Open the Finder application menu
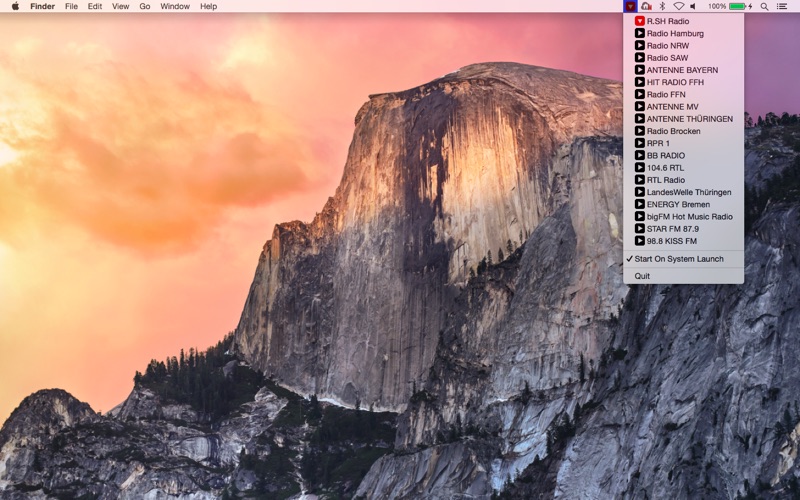Screen dimensions: 800x500 pyautogui.click(x=42, y=6)
